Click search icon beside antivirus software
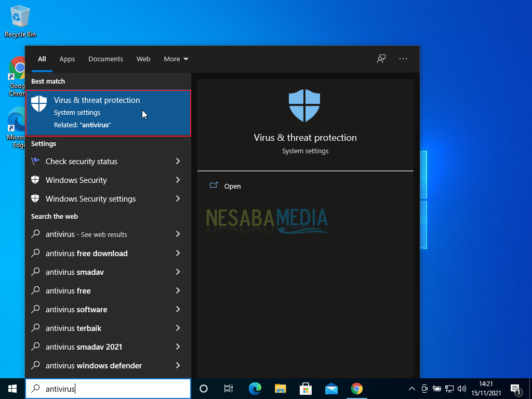Image resolution: width=532 pixels, height=399 pixels. (35, 309)
